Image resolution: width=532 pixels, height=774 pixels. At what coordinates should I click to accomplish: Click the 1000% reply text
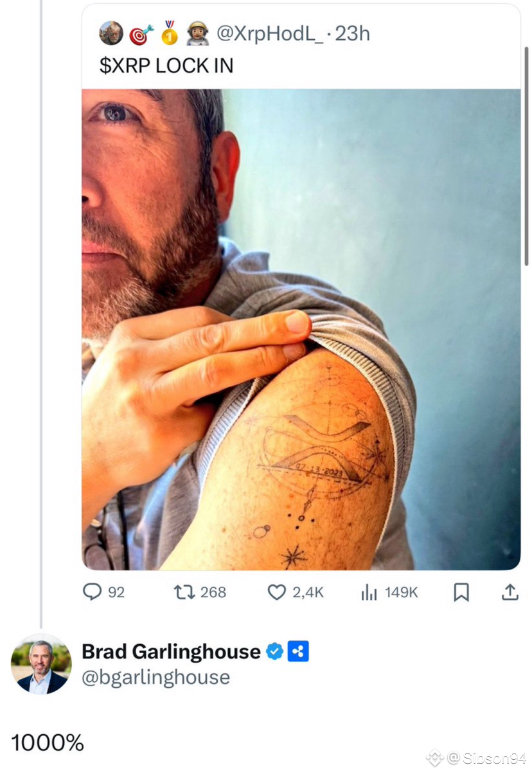pos(48,743)
